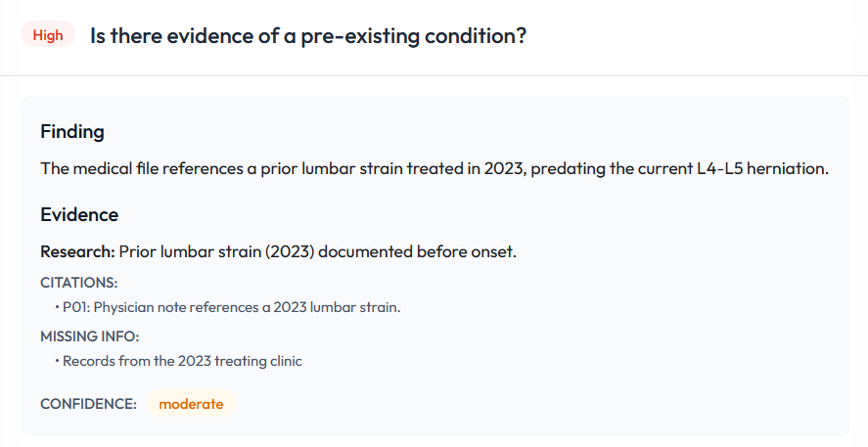This screenshot has height=447, width=868.
Task: Click the High priority badge
Action: coord(48,34)
